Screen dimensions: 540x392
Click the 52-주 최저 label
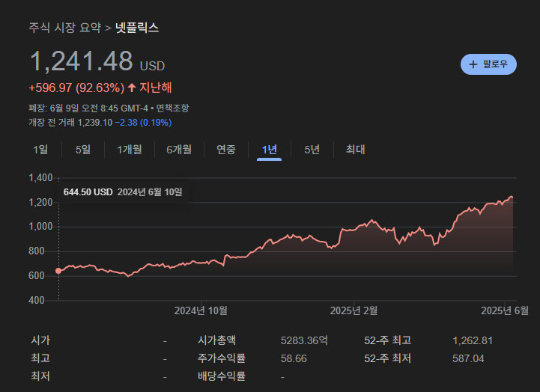coord(388,358)
